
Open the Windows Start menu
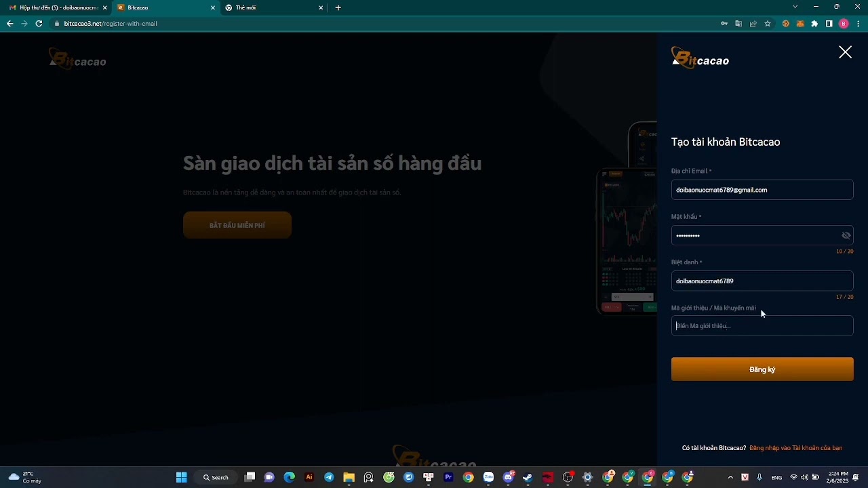(x=182, y=477)
